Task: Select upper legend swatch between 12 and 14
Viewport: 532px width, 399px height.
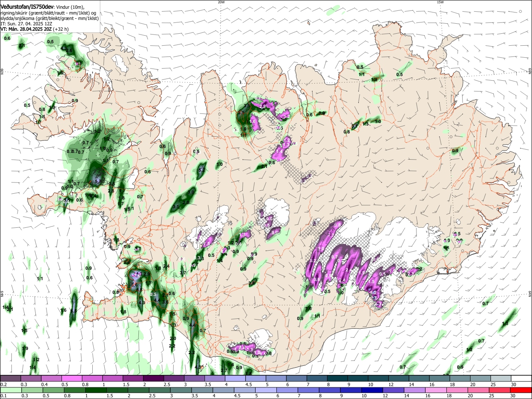Action: coord(399,379)
